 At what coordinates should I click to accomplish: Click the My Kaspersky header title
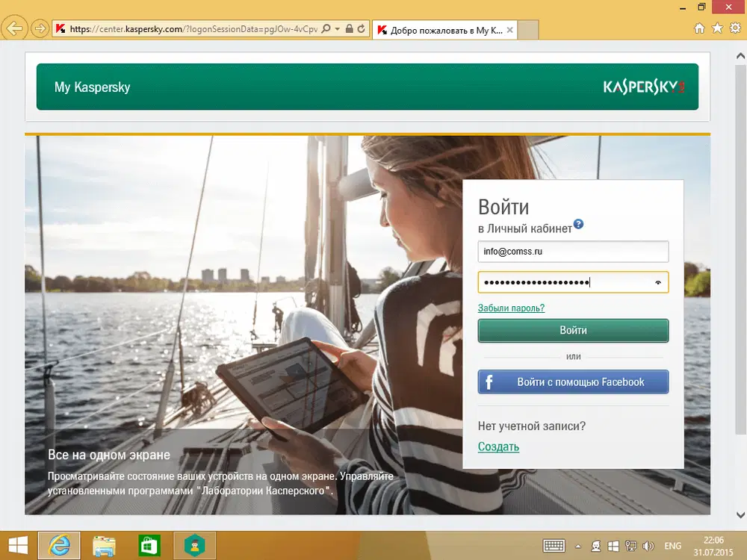tap(92, 87)
